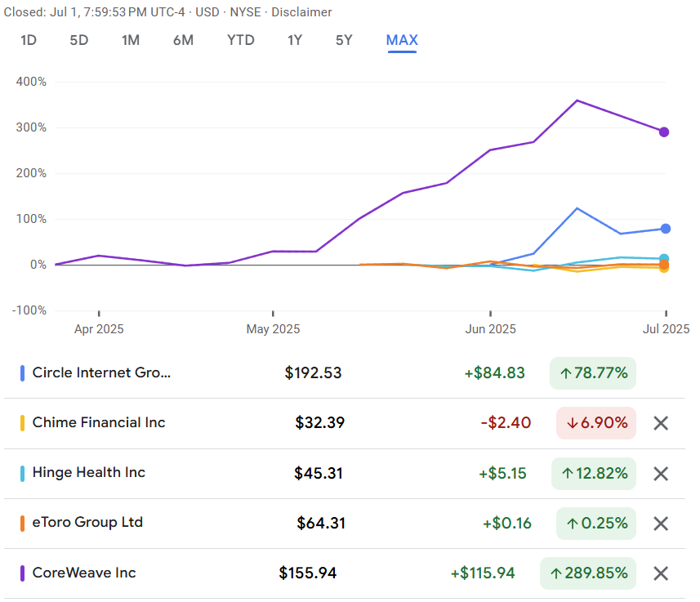Click the 300% y-axis label

[x=31, y=127]
